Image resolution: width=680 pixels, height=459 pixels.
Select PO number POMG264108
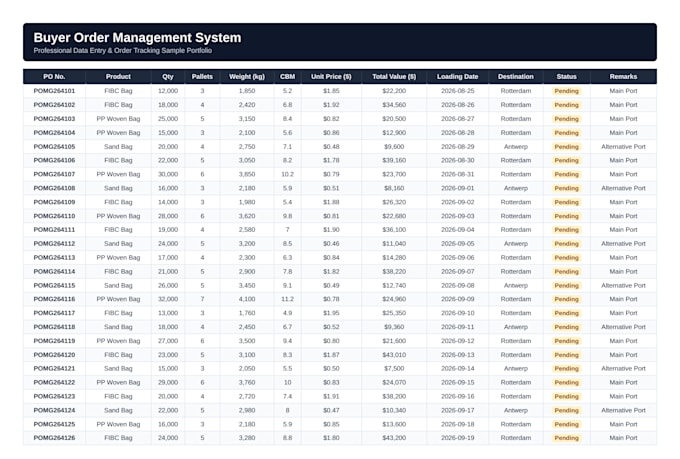tap(54, 188)
